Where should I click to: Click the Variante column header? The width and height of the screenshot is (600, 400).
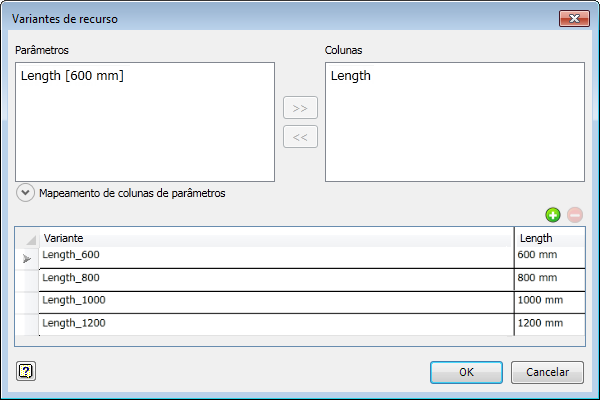[275, 238]
